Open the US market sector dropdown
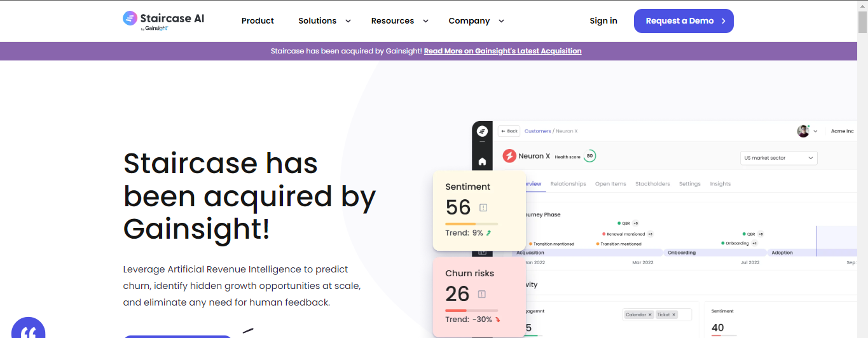This screenshot has height=338, width=868. click(778, 158)
